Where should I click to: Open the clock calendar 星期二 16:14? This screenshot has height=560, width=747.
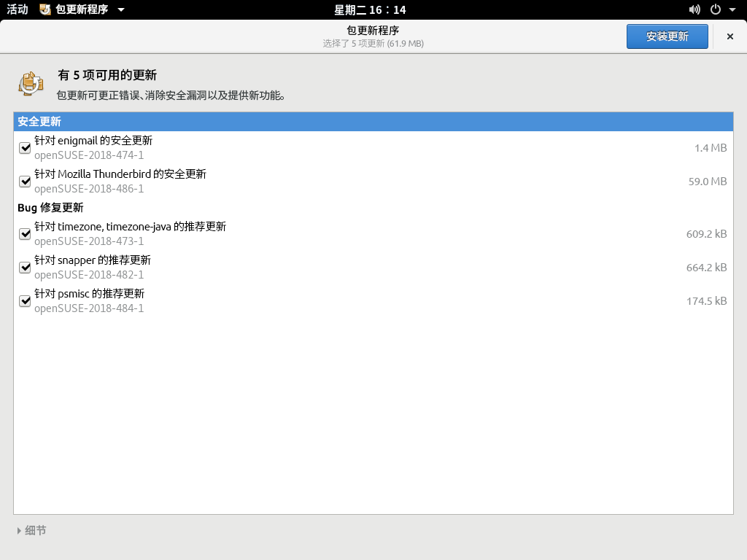pos(370,9)
